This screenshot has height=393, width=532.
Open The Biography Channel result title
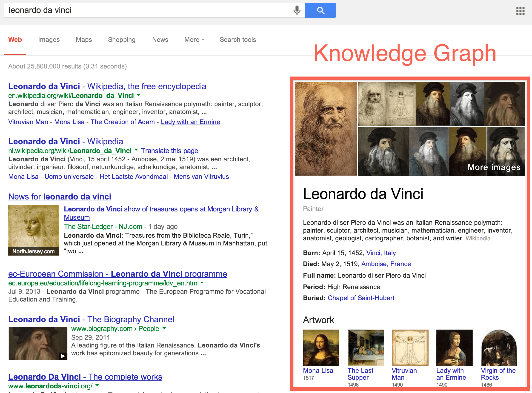pos(91,319)
